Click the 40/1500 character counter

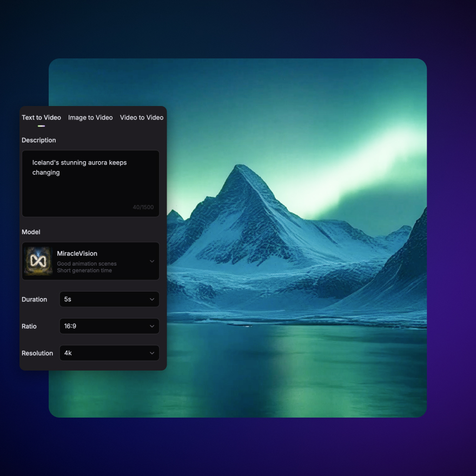tap(143, 207)
